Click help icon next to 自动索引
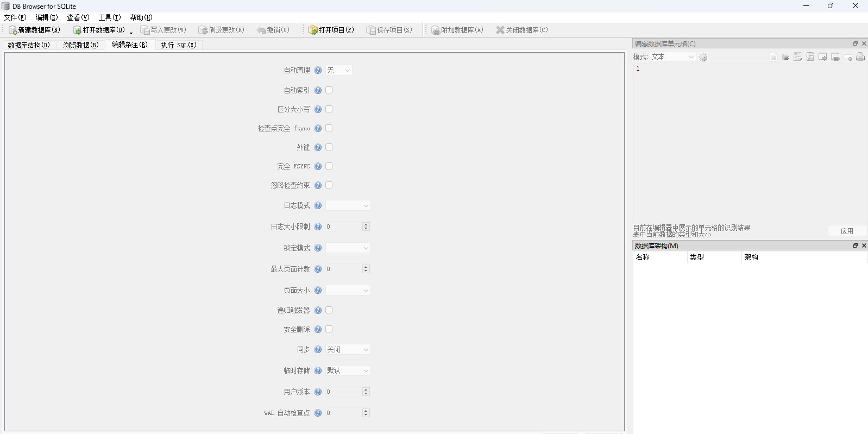The width and height of the screenshot is (868, 434). 318,90
